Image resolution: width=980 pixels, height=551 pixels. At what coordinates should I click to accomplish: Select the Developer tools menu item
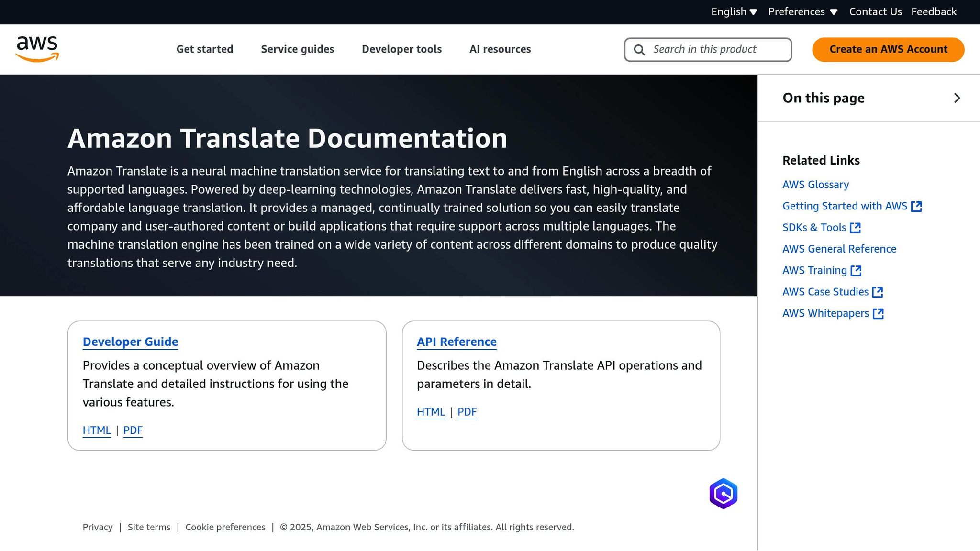(401, 49)
